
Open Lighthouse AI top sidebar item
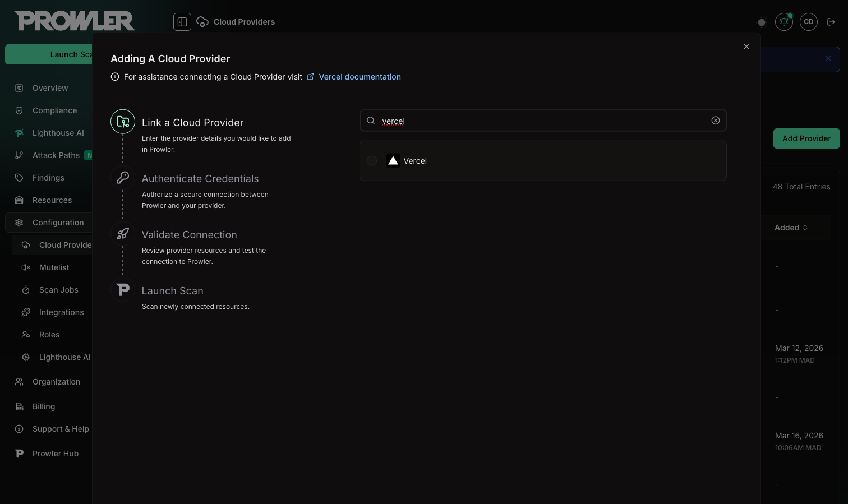coord(58,133)
